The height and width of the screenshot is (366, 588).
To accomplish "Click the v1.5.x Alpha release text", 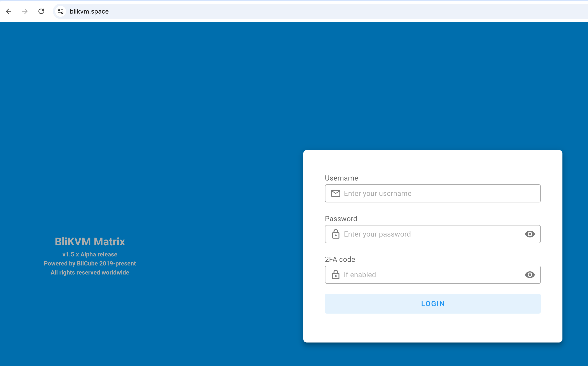I will [x=90, y=254].
